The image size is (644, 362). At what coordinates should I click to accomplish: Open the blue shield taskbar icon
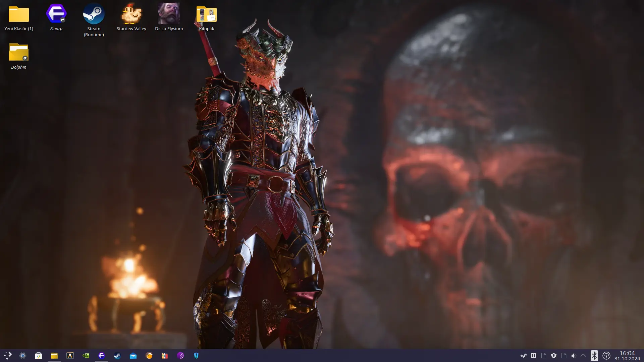click(196, 356)
